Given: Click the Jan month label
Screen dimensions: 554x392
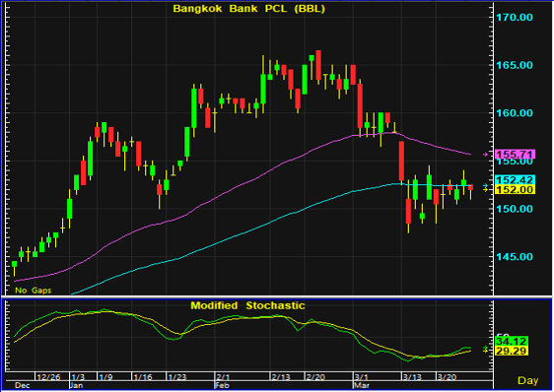Looking at the screenshot, I should pos(76,385).
